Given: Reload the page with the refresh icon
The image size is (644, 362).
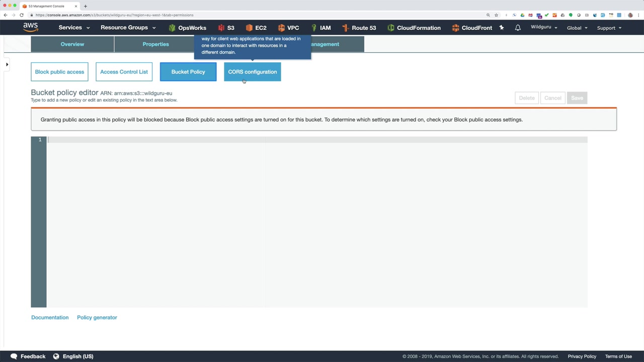Looking at the screenshot, I should tap(22, 15).
